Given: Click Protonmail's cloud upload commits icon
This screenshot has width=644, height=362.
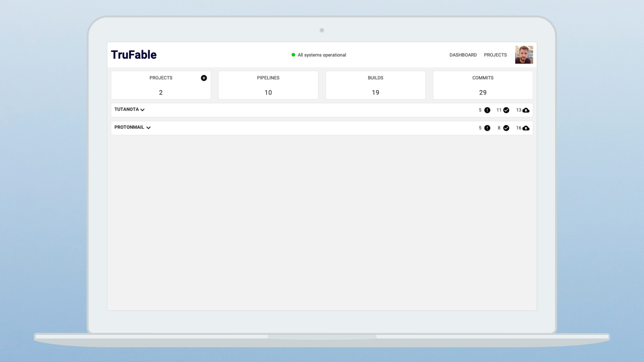Looking at the screenshot, I should [x=526, y=128].
